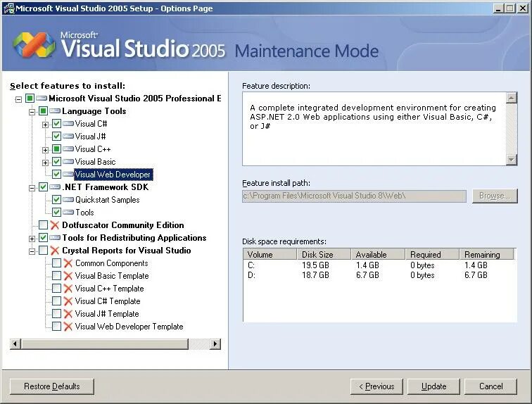Expand the Visual Basic node
The width and height of the screenshot is (532, 404).
(x=45, y=163)
